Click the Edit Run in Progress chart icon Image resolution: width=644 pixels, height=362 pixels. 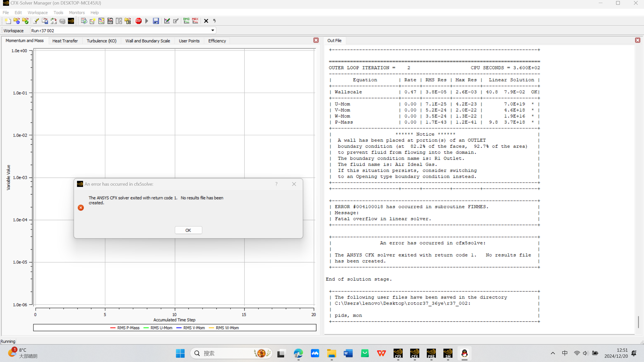click(x=167, y=21)
